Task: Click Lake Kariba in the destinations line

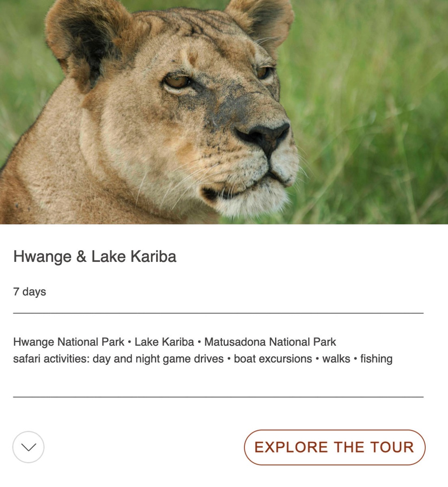Action: pos(164,342)
